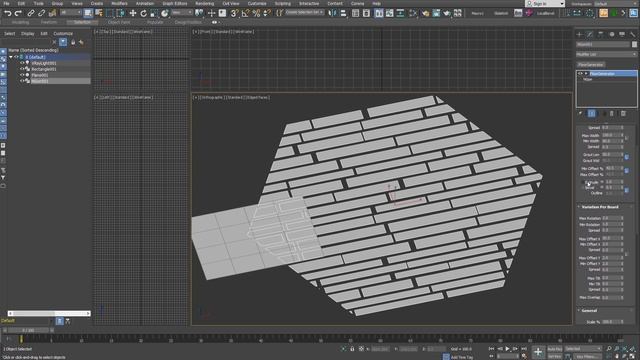Click the Redo arrow icon
640x360 pixels.
click(x=18, y=13)
